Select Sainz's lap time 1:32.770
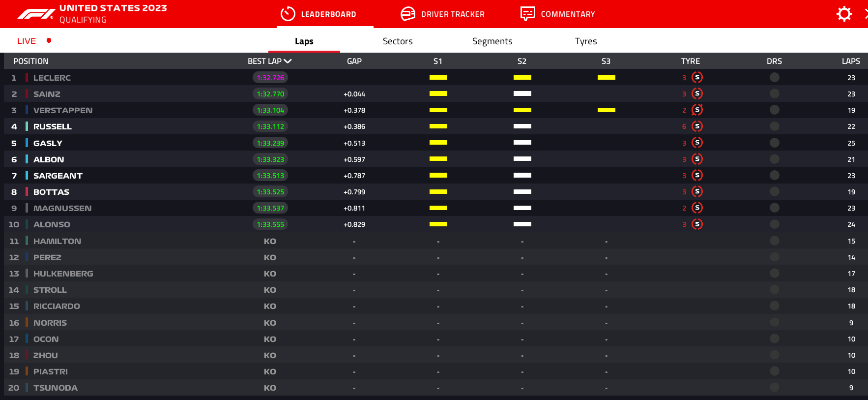The height and width of the screenshot is (400, 868). tap(270, 94)
